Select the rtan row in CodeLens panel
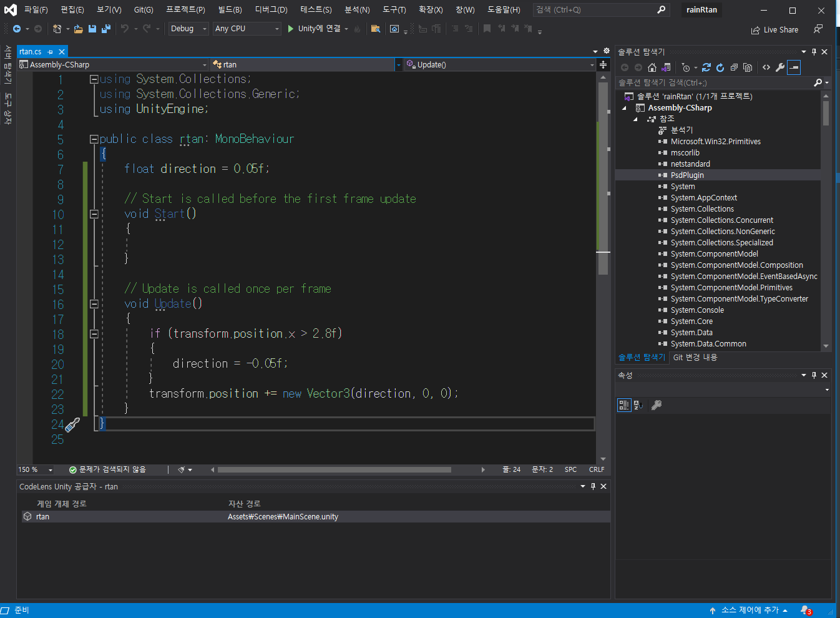Screen dimensions: 840x618 tap(316, 517)
